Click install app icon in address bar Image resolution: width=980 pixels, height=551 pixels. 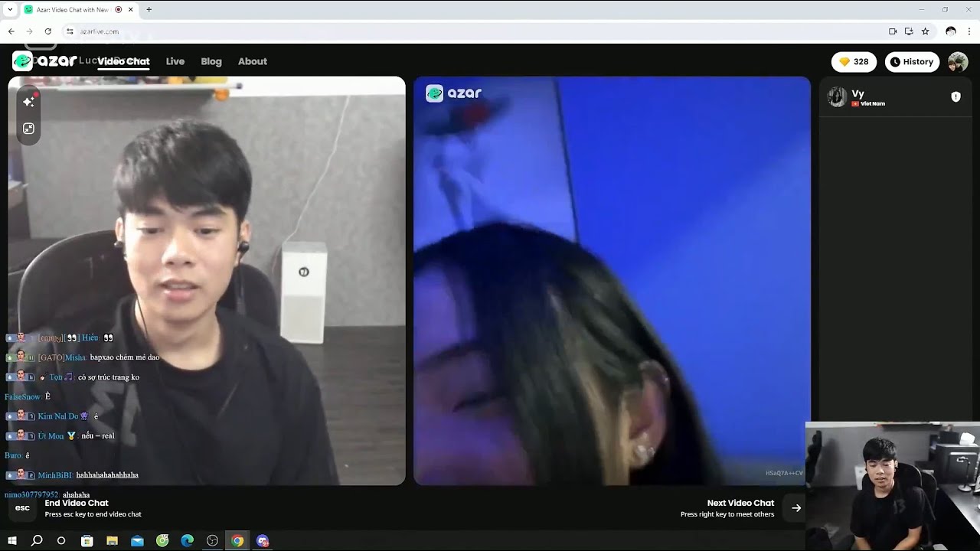pyautogui.click(x=909, y=31)
